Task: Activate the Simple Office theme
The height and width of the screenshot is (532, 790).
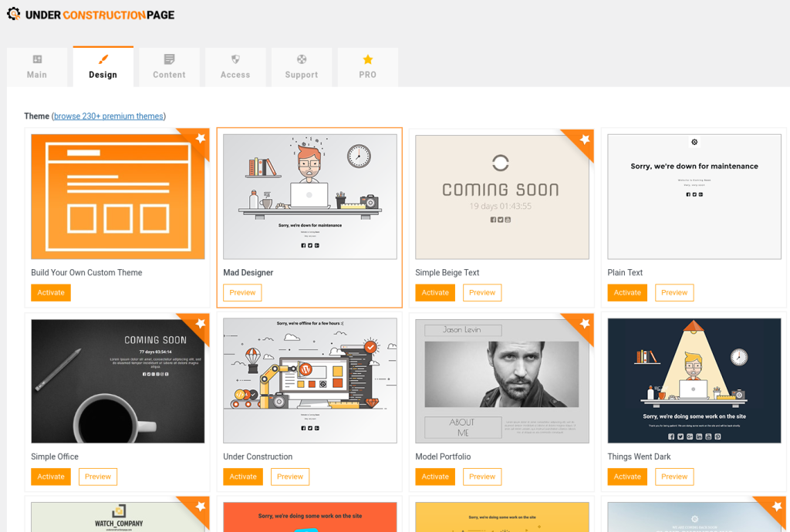Action: [51, 476]
